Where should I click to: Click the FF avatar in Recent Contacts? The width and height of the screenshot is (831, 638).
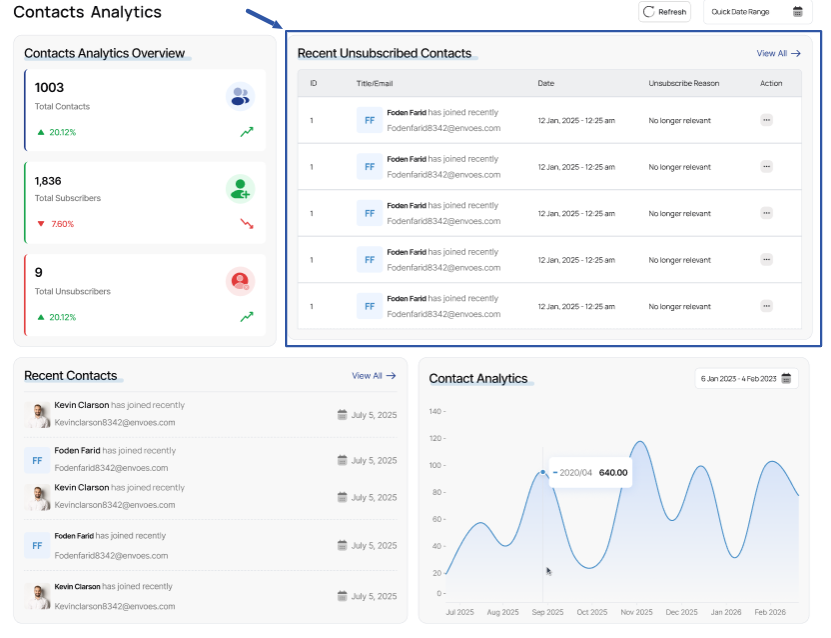pyautogui.click(x=37, y=460)
